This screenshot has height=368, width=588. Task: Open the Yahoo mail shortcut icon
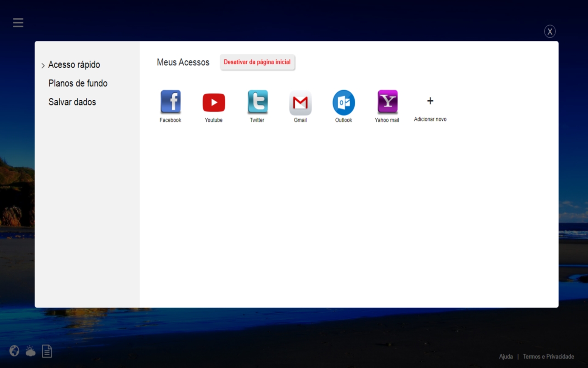(387, 102)
